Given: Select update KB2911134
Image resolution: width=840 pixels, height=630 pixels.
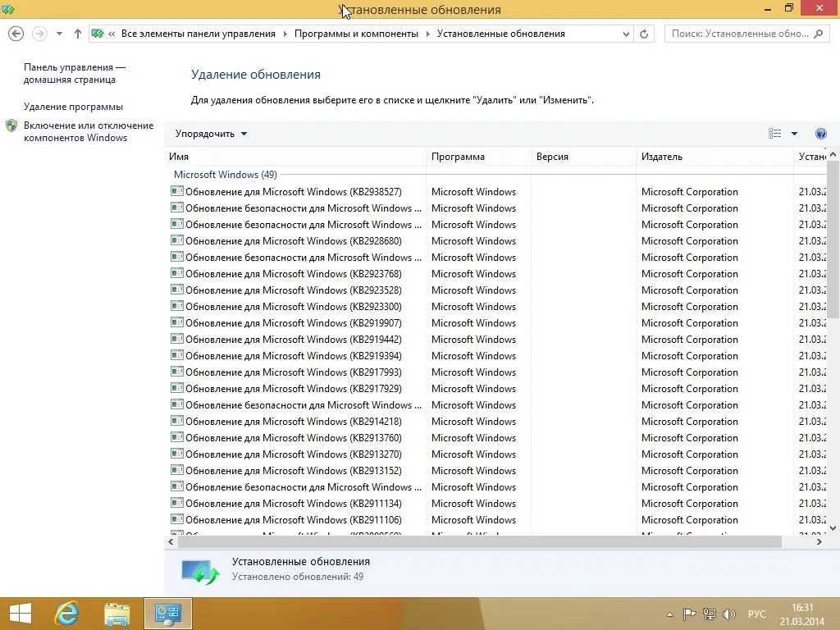Looking at the screenshot, I should tap(294, 504).
